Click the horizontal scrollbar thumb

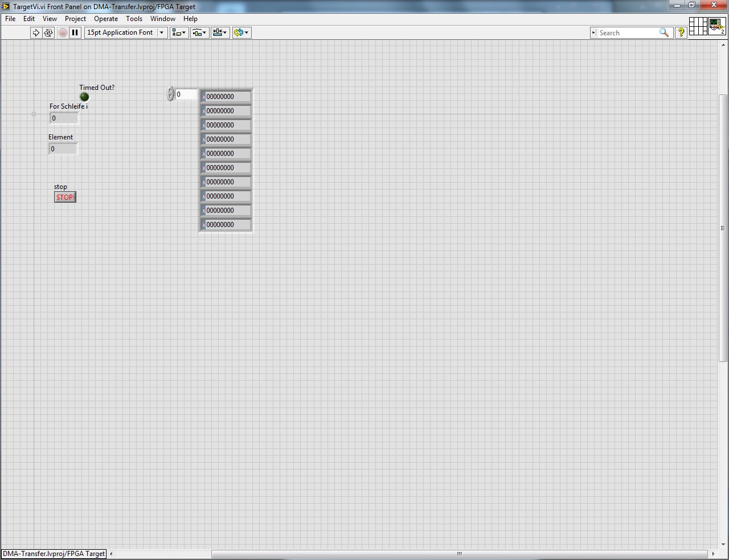[459, 554]
